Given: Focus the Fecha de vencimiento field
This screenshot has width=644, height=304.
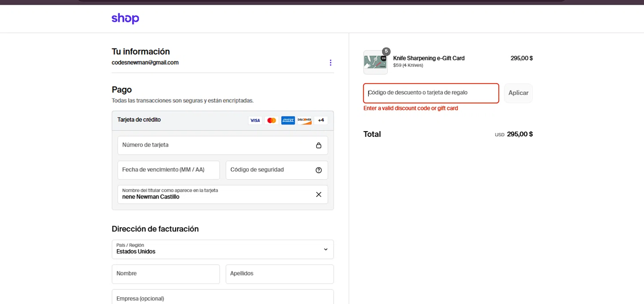Looking at the screenshot, I should [x=169, y=170].
